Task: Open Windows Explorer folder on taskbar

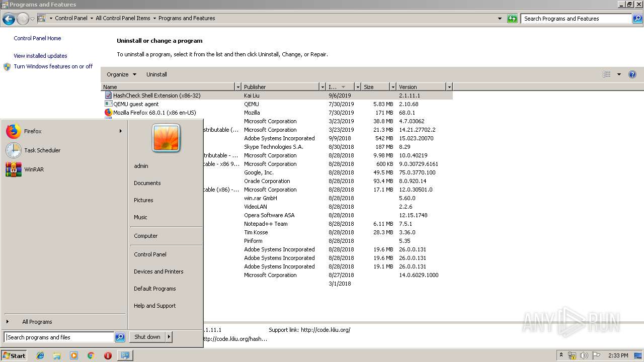Action: [x=57, y=355]
